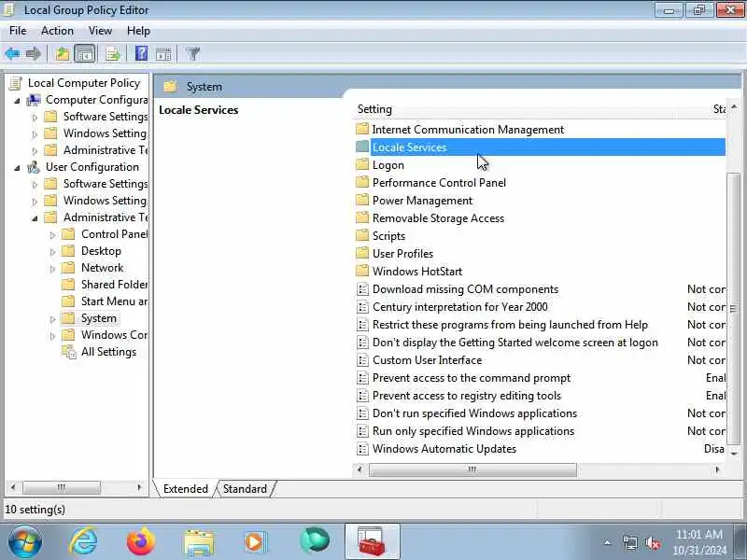This screenshot has height=560, width=747.
Task: Toggle Show/Hide Action Pane toolbar icon
Action: (163, 54)
